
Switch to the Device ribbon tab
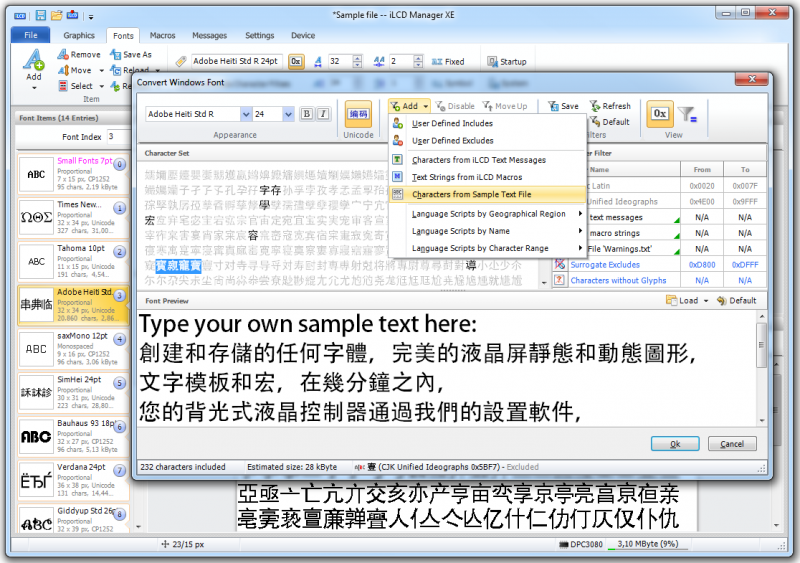click(x=303, y=35)
